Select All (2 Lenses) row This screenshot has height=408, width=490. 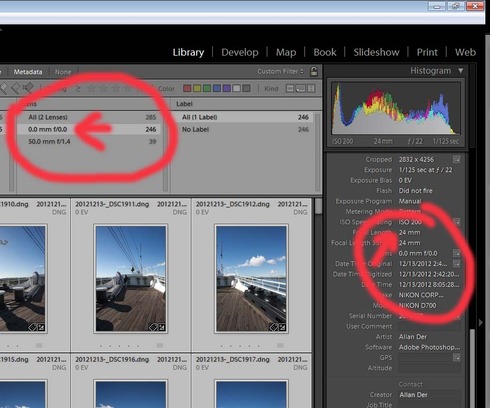coord(89,117)
